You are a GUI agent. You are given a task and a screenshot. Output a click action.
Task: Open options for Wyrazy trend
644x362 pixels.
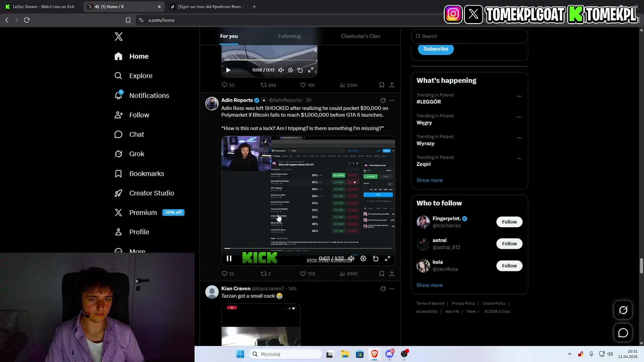click(x=519, y=138)
